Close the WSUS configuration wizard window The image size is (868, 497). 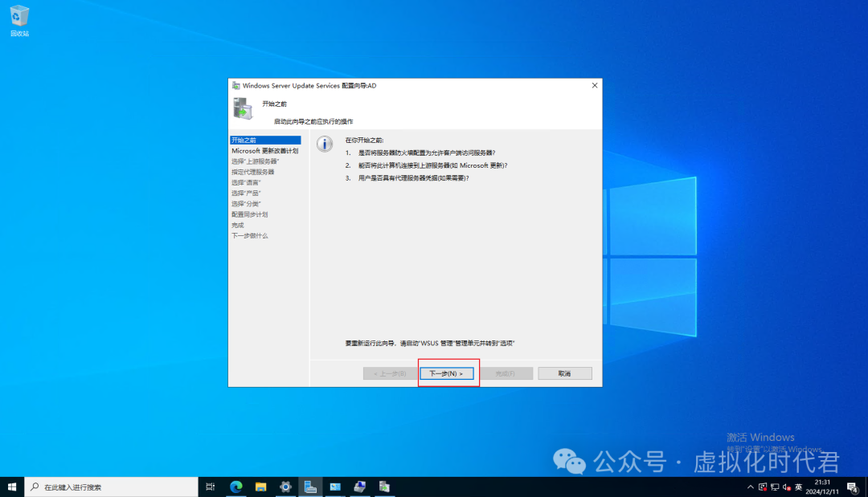point(595,86)
